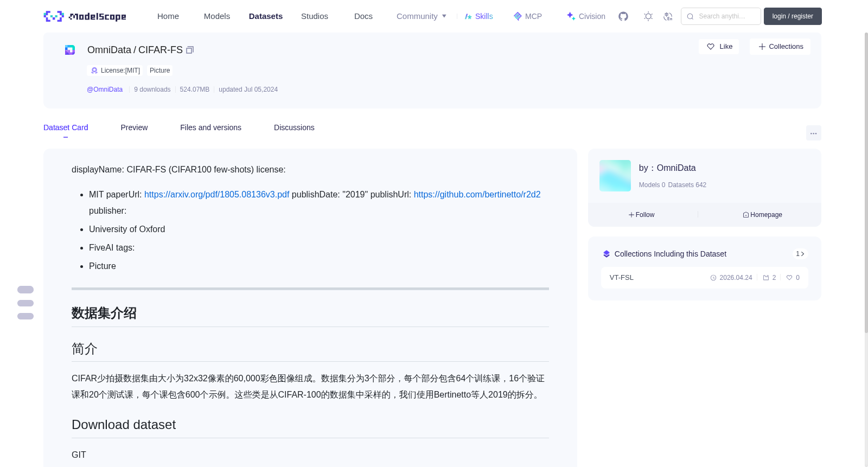Click the OmniData publisher avatar thumbnail
Image resolution: width=868 pixels, height=467 pixels.
click(615, 176)
